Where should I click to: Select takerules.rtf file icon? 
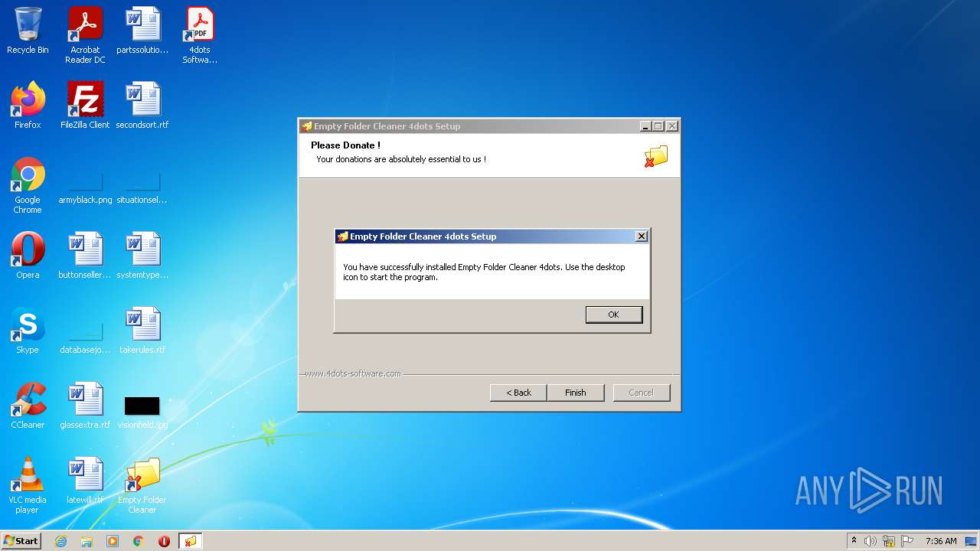pyautogui.click(x=142, y=331)
